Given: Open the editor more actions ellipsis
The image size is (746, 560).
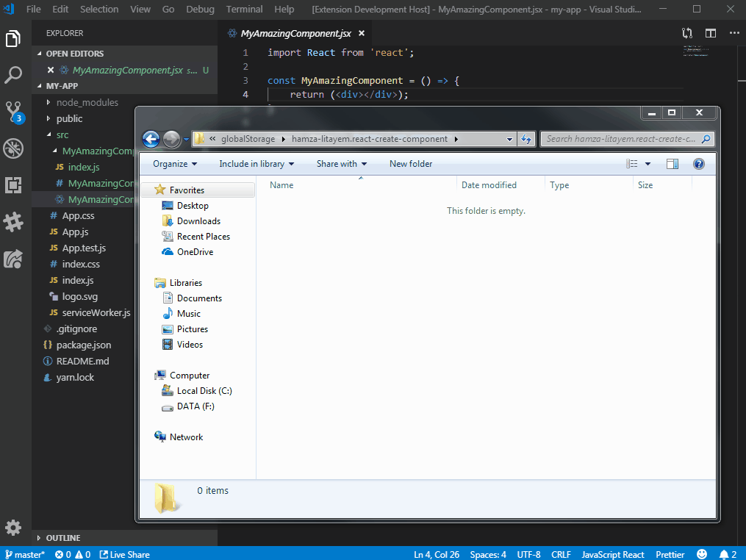Looking at the screenshot, I should pos(734,33).
